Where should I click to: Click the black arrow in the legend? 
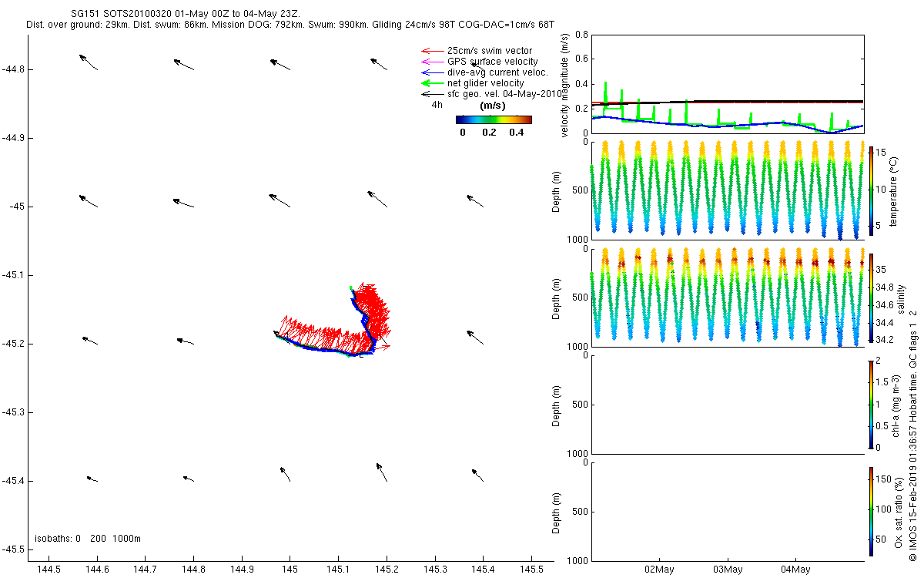[431, 94]
